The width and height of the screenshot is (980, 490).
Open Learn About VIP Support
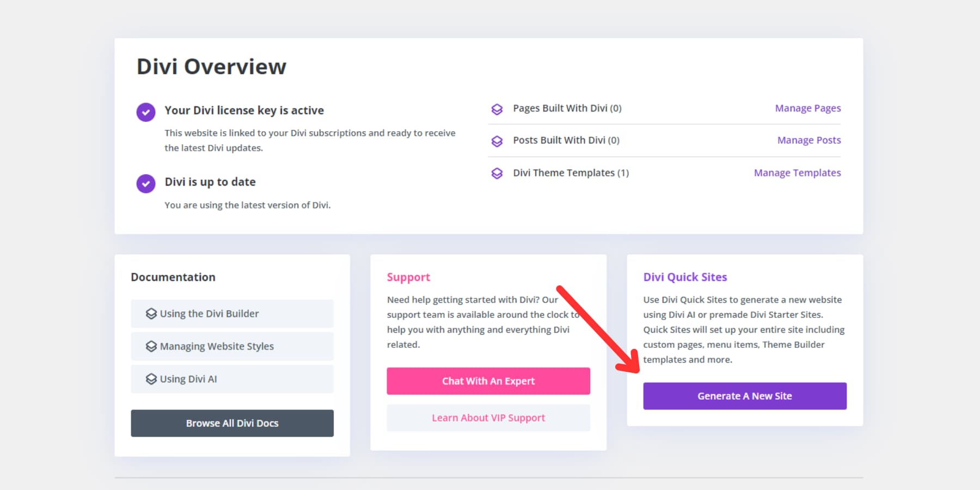488,418
